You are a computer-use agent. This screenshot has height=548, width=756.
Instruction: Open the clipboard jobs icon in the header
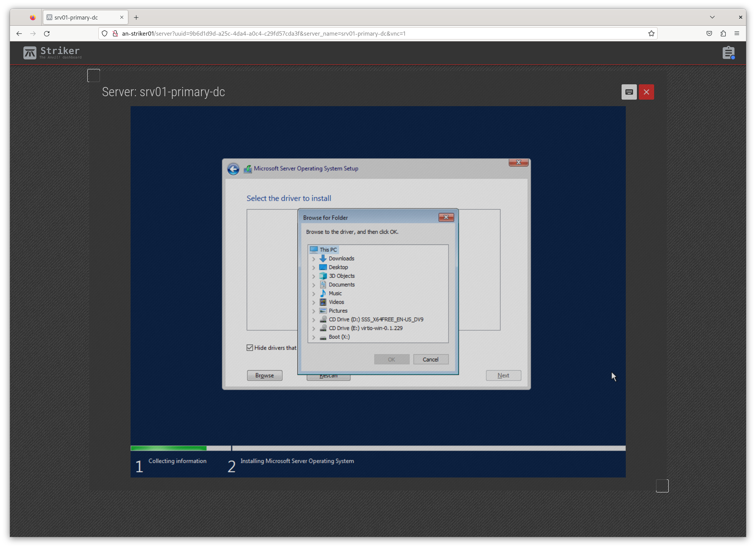tap(728, 53)
